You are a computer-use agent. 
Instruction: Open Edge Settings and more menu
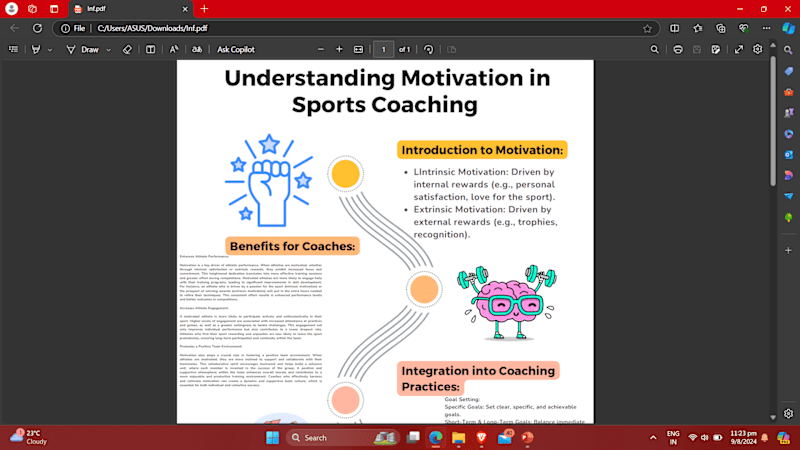tap(766, 28)
